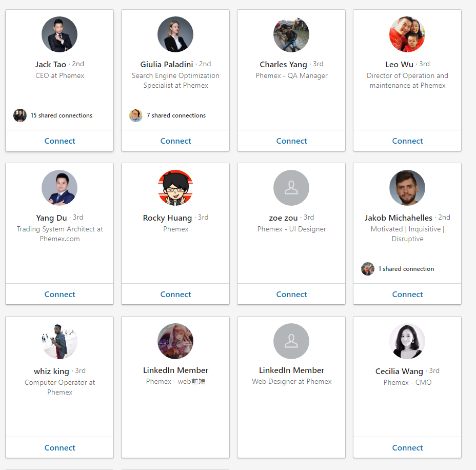Click whiz king's profile photo
The image size is (476, 470).
point(60,341)
